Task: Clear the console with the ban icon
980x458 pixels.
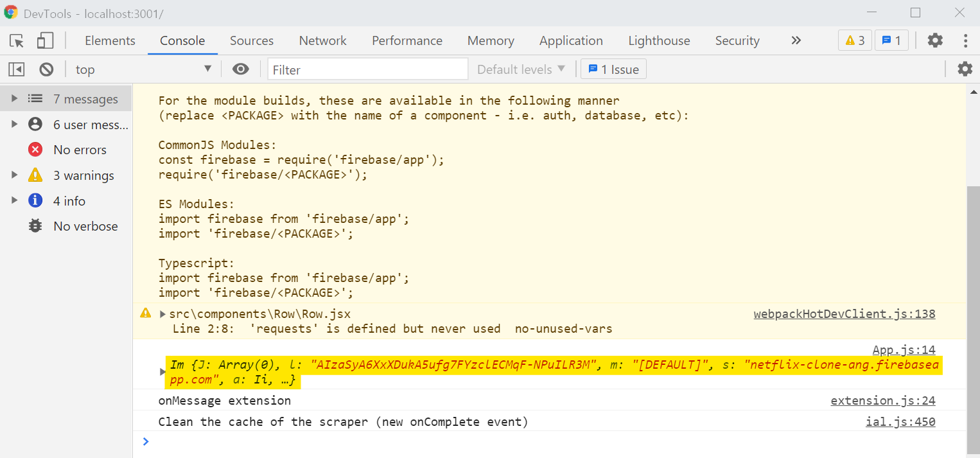Action: [x=46, y=69]
